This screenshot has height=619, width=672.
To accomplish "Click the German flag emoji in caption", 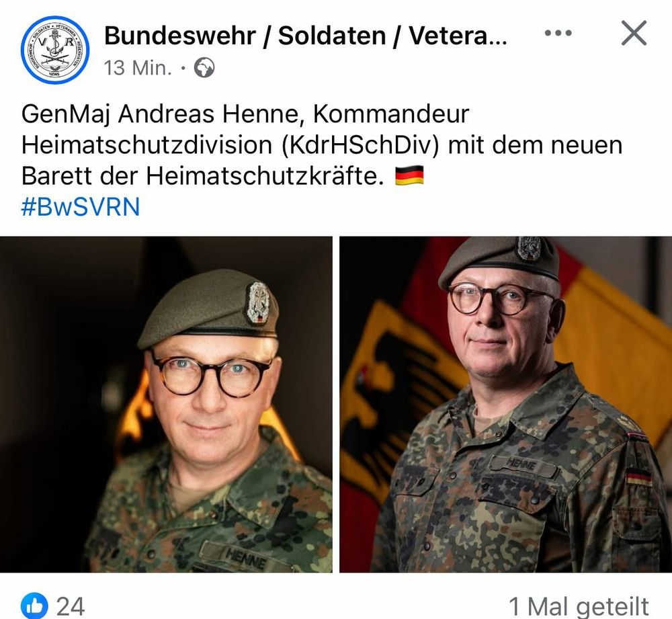I will [409, 175].
